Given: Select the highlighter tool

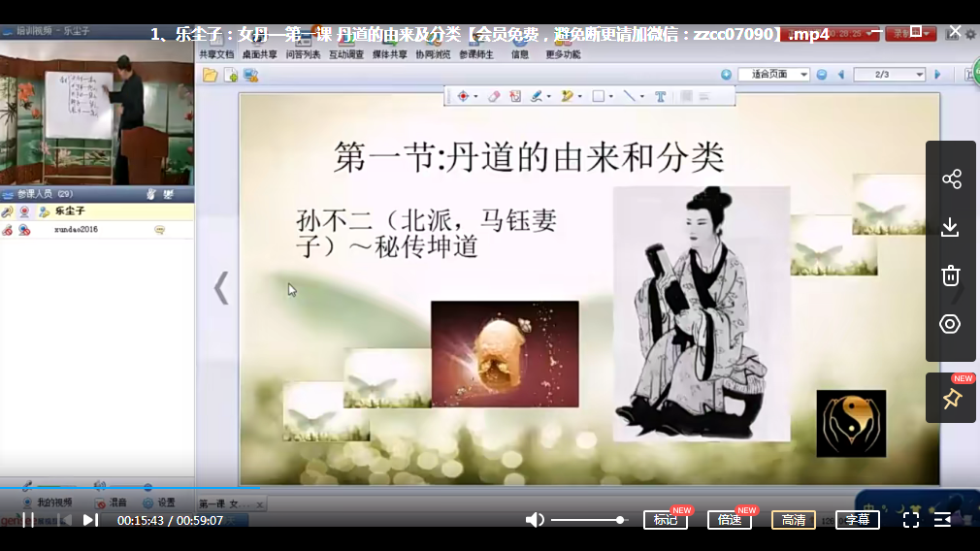Looking at the screenshot, I should click(x=567, y=96).
